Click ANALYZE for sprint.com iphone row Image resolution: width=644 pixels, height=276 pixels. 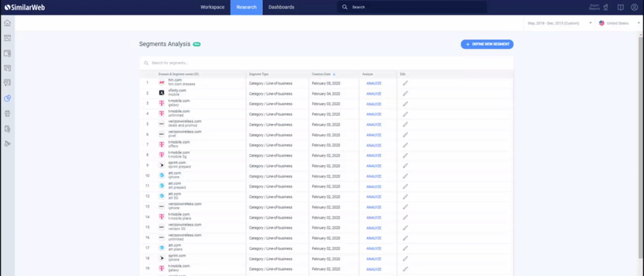[374, 259]
